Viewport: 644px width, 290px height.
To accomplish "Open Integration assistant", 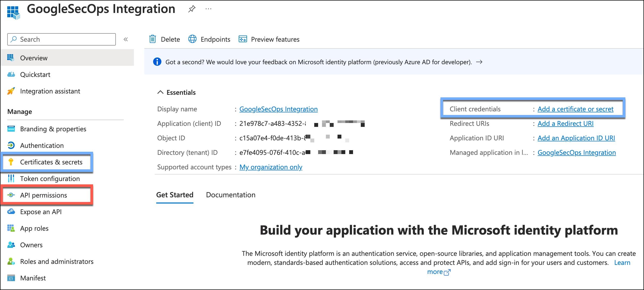I will tap(50, 91).
